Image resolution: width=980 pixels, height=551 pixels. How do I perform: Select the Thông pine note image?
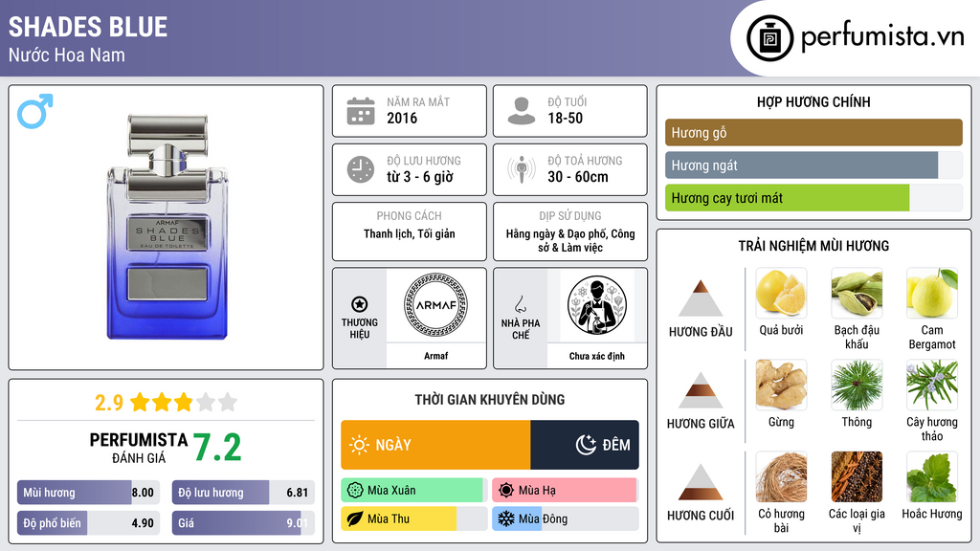[857, 385]
